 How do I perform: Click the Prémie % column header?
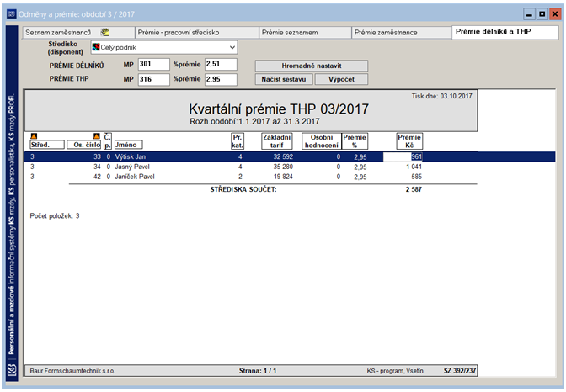355,141
